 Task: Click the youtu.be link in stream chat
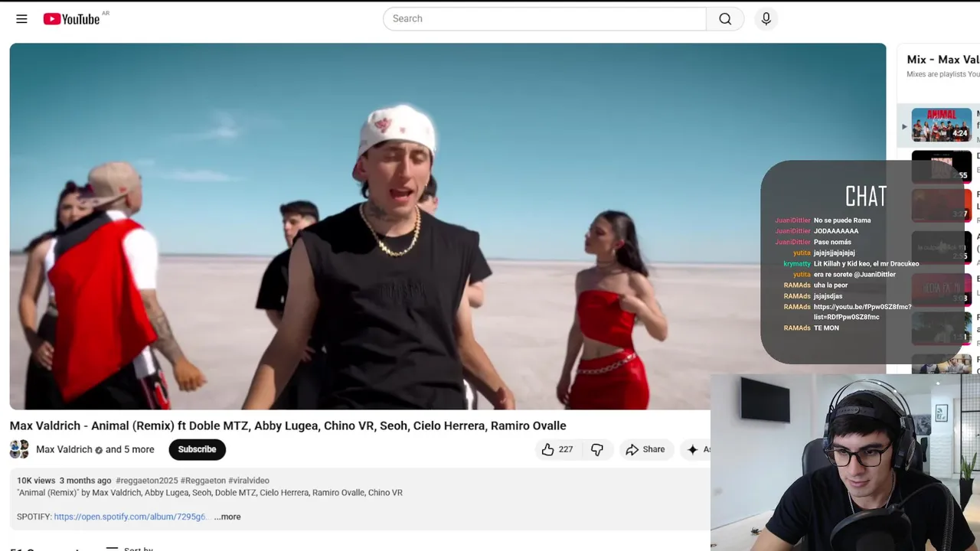click(862, 311)
